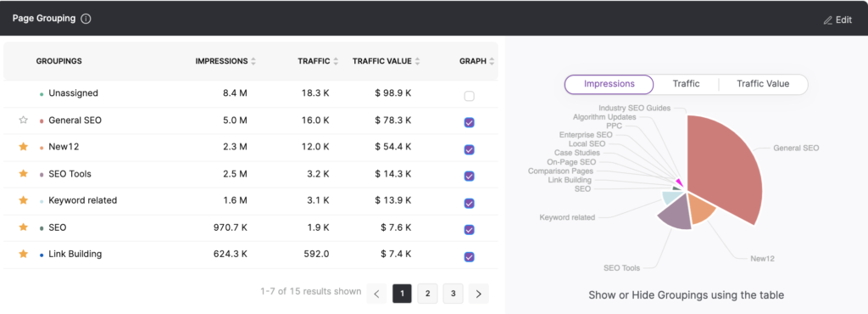Toggle the star icon for New12
The width and height of the screenshot is (868, 314).
(23, 147)
